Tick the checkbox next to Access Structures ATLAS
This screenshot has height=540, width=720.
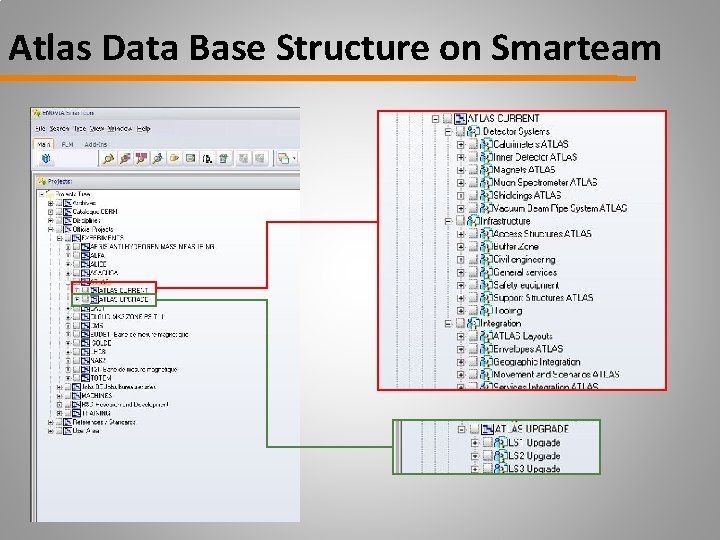click(x=473, y=234)
